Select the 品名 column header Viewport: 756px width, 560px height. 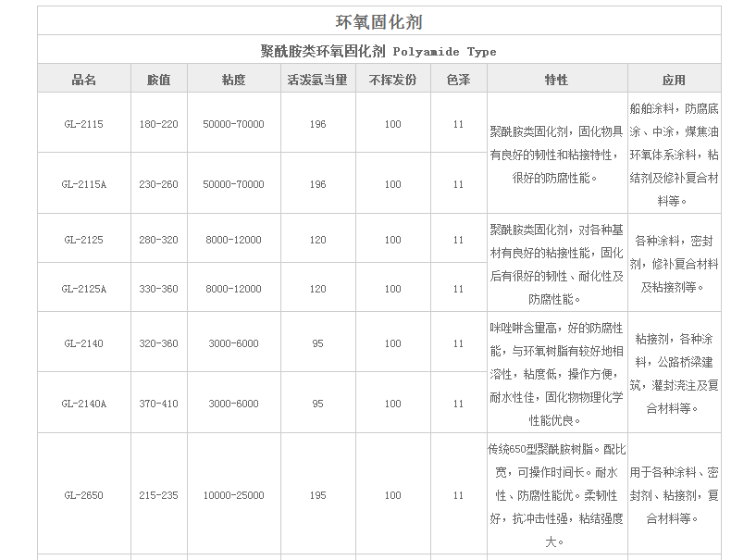click(84, 80)
